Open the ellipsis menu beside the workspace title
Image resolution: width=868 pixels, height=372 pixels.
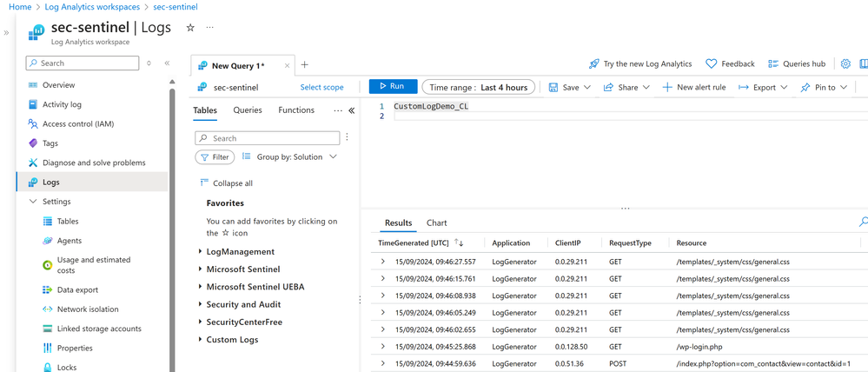click(x=209, y=27)
